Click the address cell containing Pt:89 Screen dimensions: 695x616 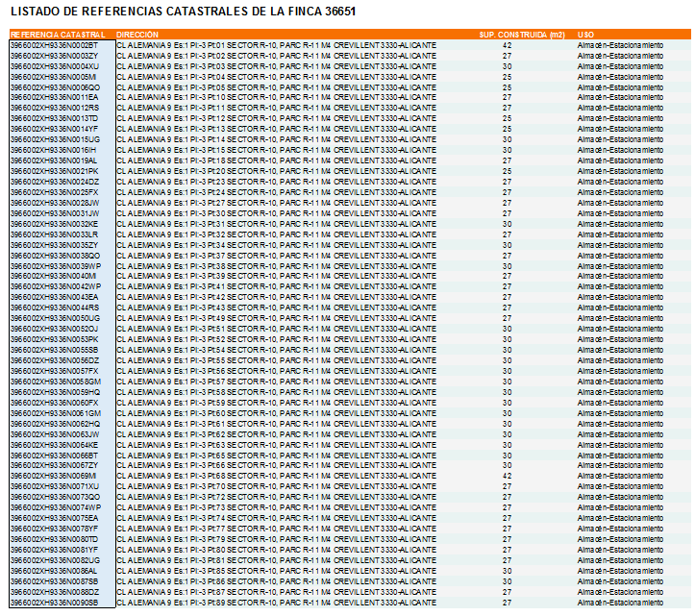point(276,603)
